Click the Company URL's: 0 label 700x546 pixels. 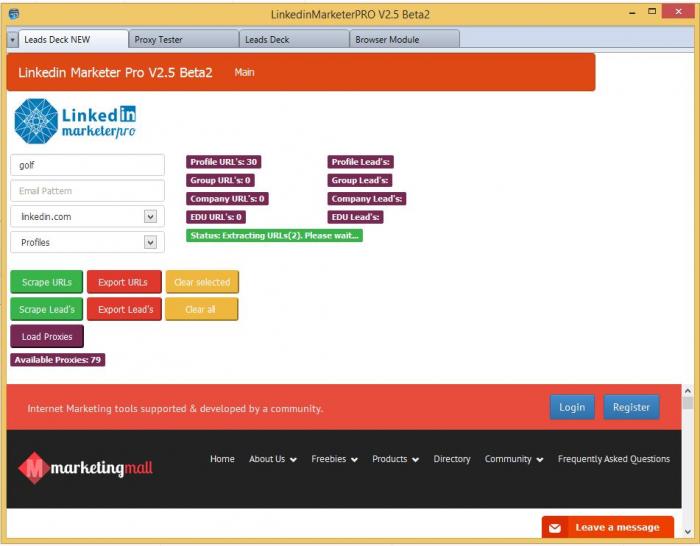coord(227,199)
